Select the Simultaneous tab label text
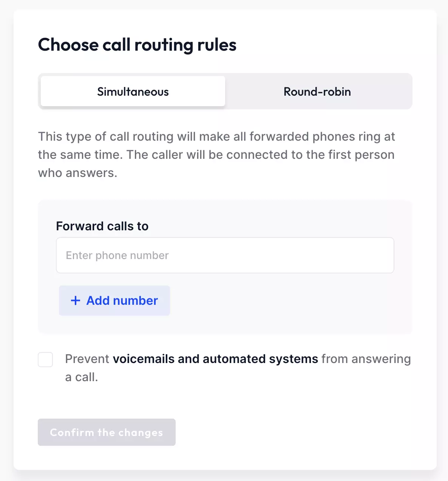Screen dimensions: 448x481 [x=133, y=92]
